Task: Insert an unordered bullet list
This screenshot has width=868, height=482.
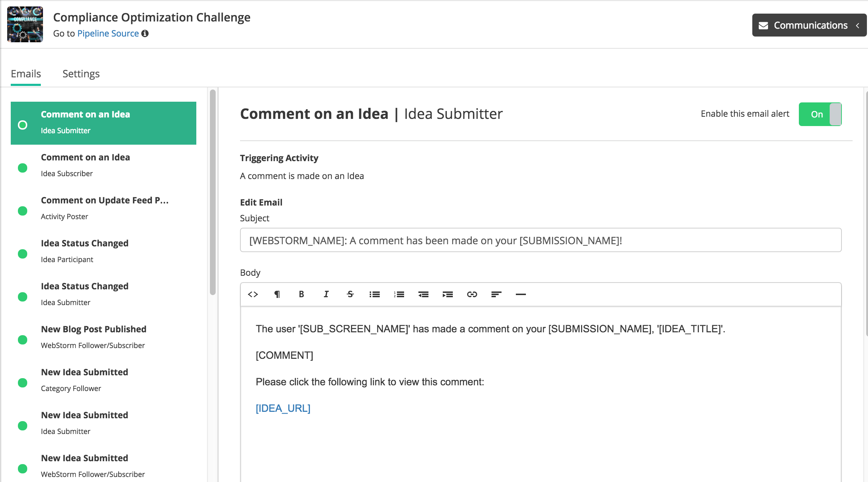Action: coord(375,294)
